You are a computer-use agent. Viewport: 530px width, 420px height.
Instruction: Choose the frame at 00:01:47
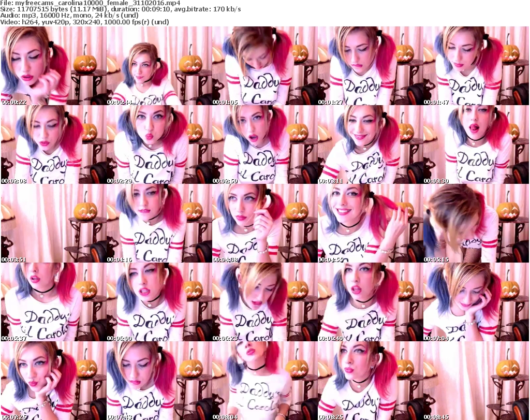click(x=476, y=66)
